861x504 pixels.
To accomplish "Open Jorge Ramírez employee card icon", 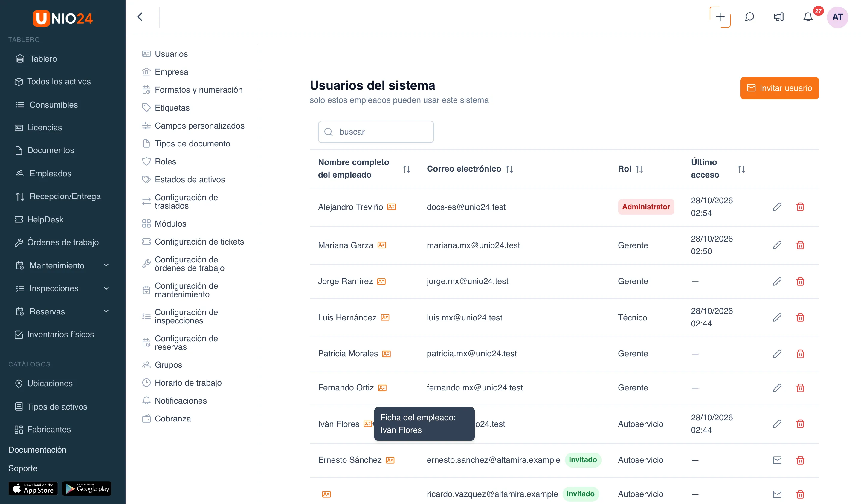I will coord(381,281).
